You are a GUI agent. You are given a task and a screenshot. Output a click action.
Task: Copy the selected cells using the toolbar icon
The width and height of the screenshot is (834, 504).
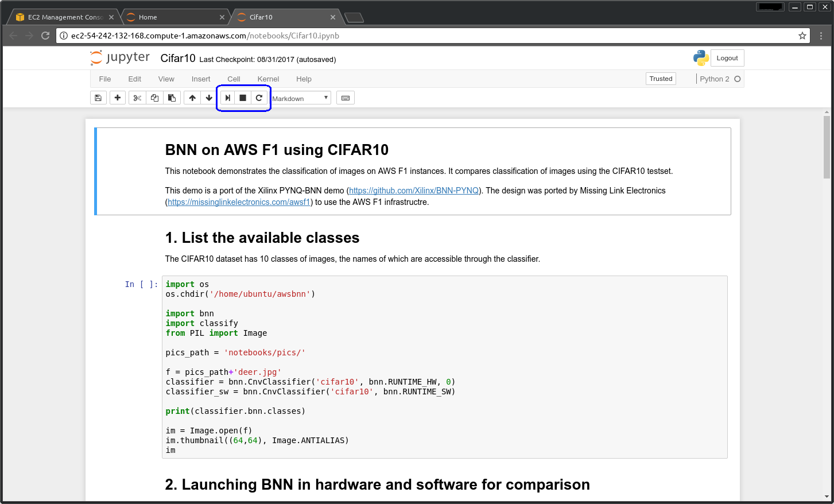(x=154, y=98)
